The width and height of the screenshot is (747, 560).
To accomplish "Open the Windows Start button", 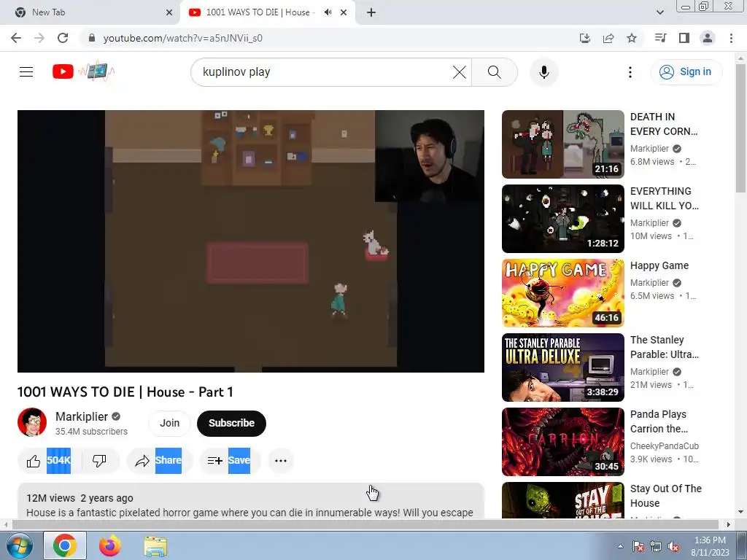I will coord(20,545).
